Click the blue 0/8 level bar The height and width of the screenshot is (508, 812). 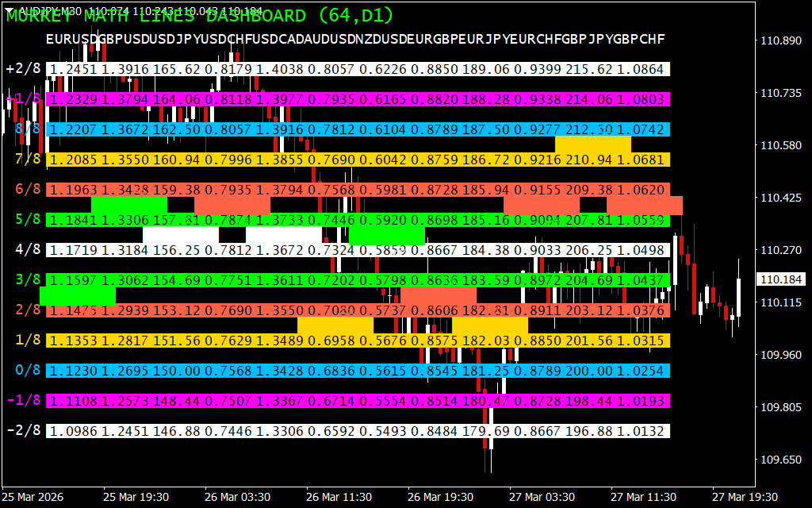(358, 371)
